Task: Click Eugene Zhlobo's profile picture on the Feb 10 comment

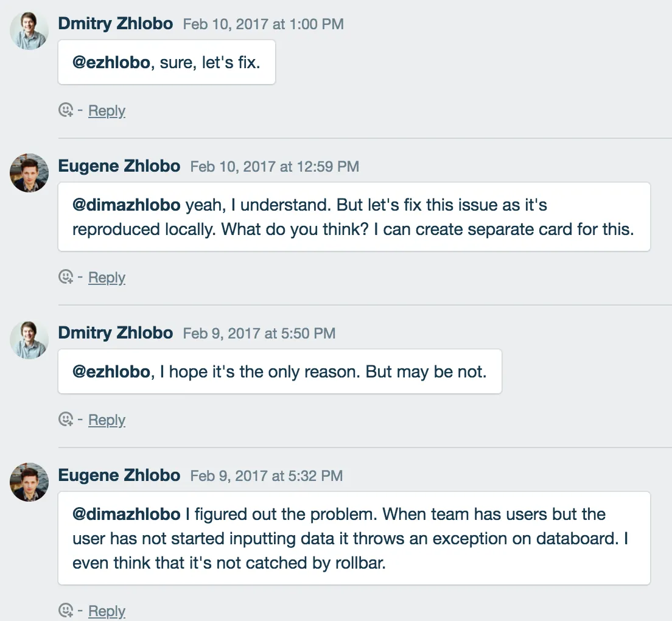Action: [29, 173]
